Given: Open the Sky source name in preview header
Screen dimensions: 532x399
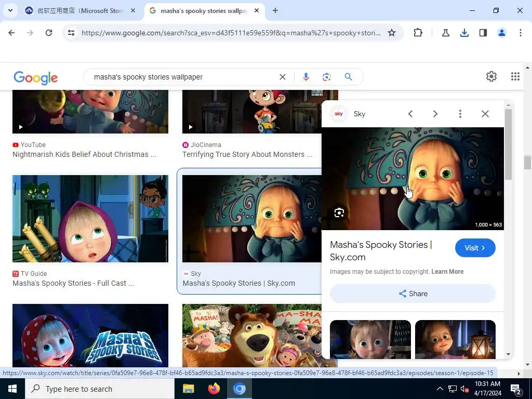Looking at the screenshot, I should pos(360,114).
